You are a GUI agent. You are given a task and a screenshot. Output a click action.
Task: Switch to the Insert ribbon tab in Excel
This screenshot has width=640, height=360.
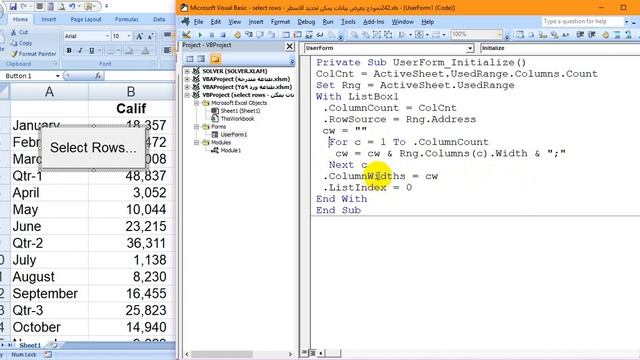[x=49, y=19]
